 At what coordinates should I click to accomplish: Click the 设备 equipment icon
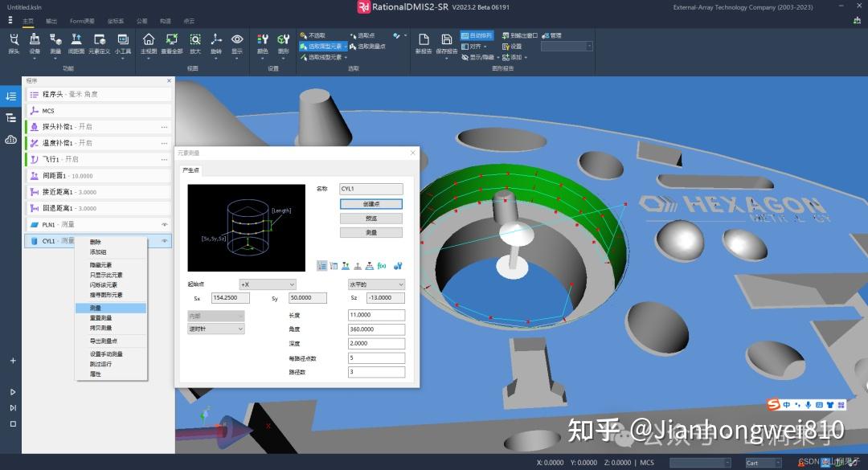[35, 43]
